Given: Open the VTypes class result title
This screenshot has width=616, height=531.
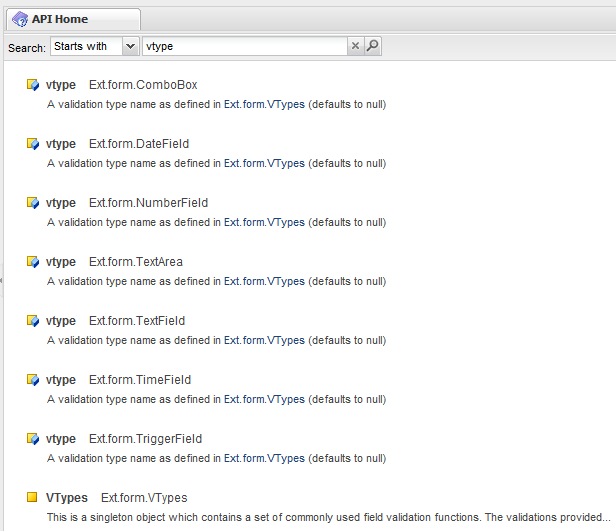Looking at the screenshot, I should 67,498.
